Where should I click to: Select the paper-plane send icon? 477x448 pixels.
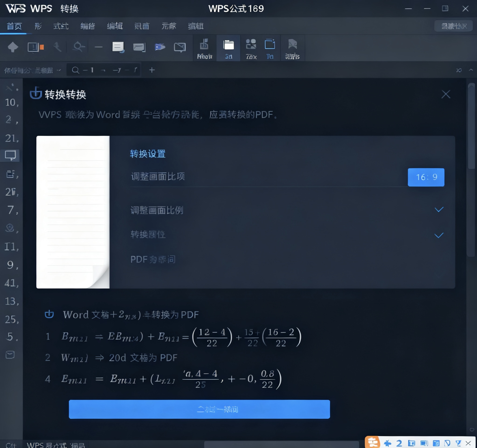(160, 47)
